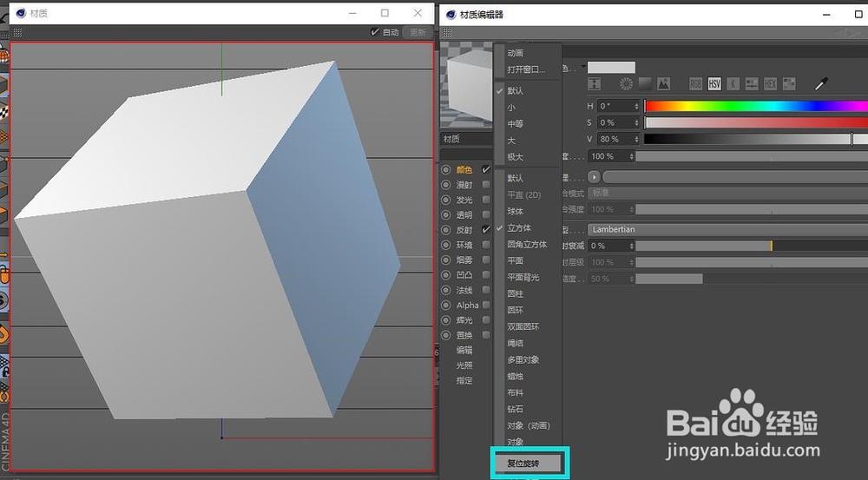Click the saturation red slider
Image resolution: width=868 pixels, height=480 pixels.
756,122
